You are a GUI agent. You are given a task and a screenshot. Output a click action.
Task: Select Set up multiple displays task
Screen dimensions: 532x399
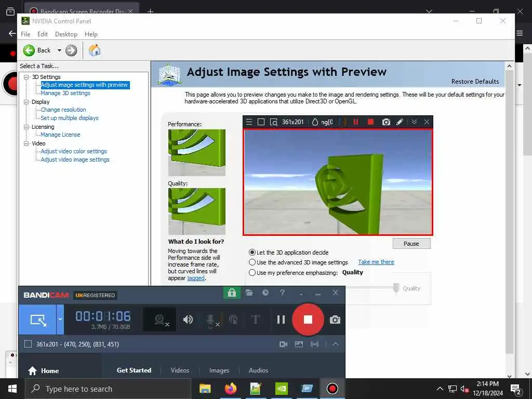(x=70, y=118)
